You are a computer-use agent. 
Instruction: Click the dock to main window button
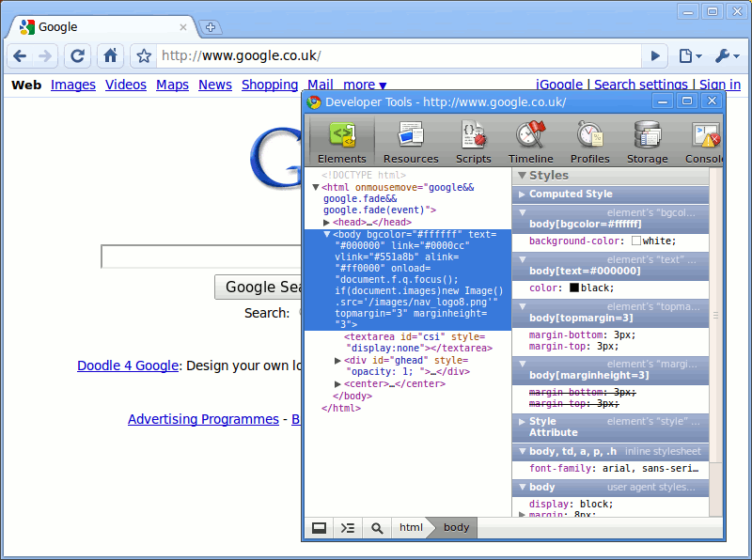[320, 528]
